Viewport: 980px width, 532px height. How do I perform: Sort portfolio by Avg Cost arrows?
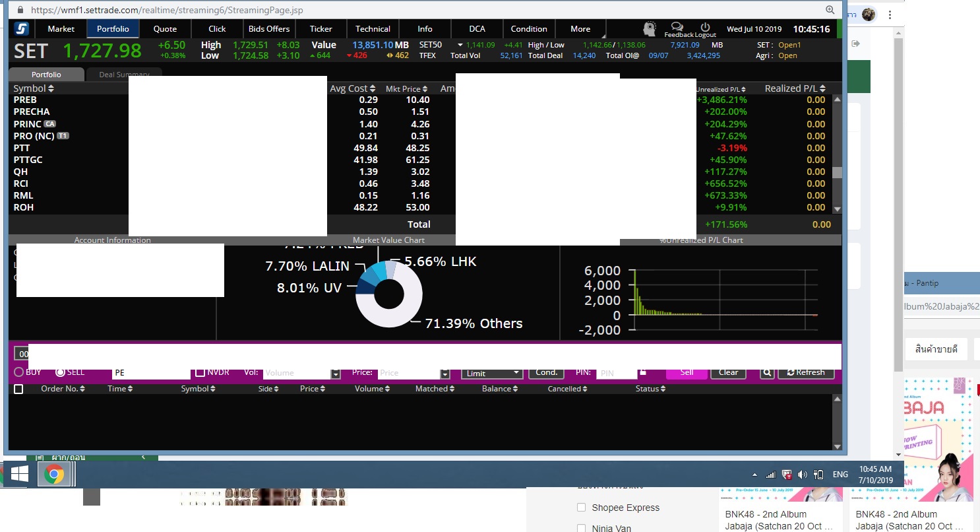tap(373, 88)
